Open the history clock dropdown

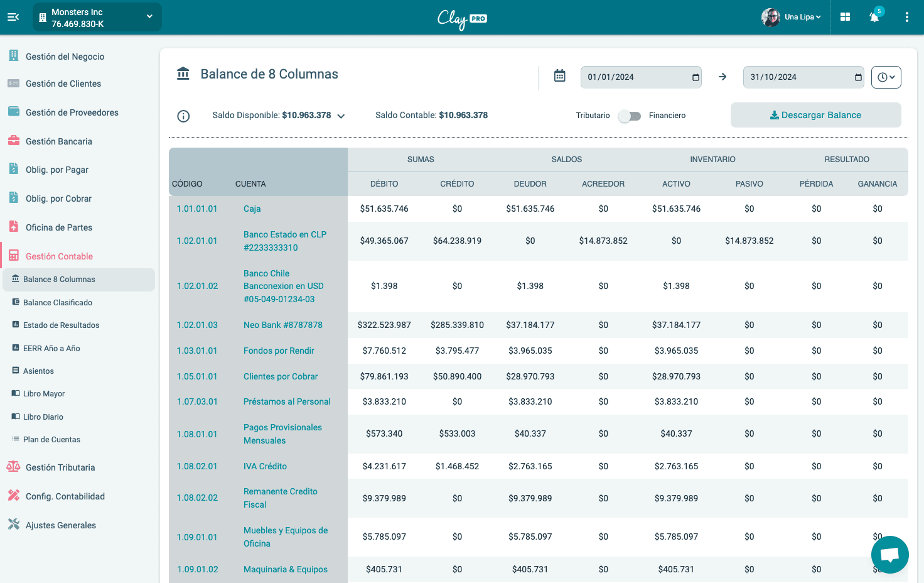886,77
